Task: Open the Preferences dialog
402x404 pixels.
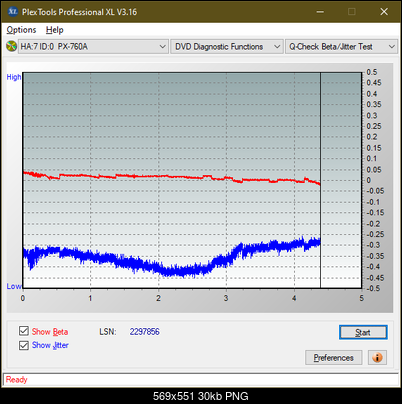Action: tap(333, 358)
